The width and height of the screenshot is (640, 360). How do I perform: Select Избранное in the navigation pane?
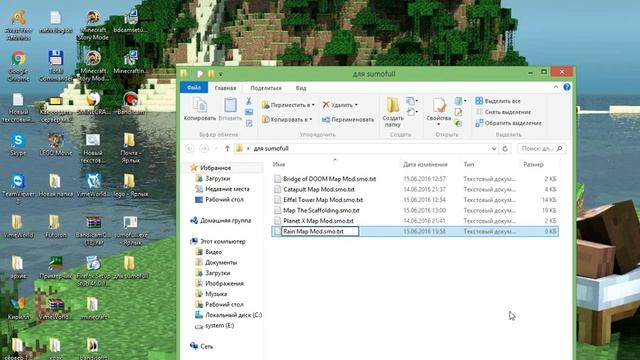[216, 168]
